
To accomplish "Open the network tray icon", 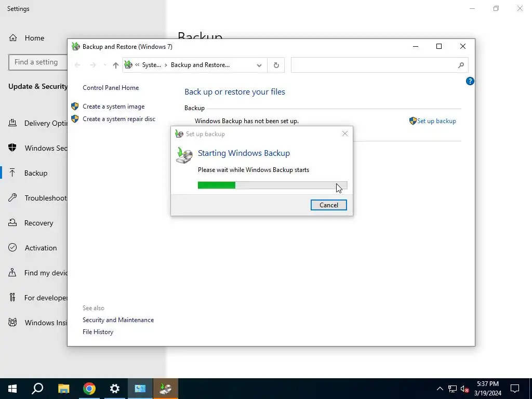I will coord(453,389).
